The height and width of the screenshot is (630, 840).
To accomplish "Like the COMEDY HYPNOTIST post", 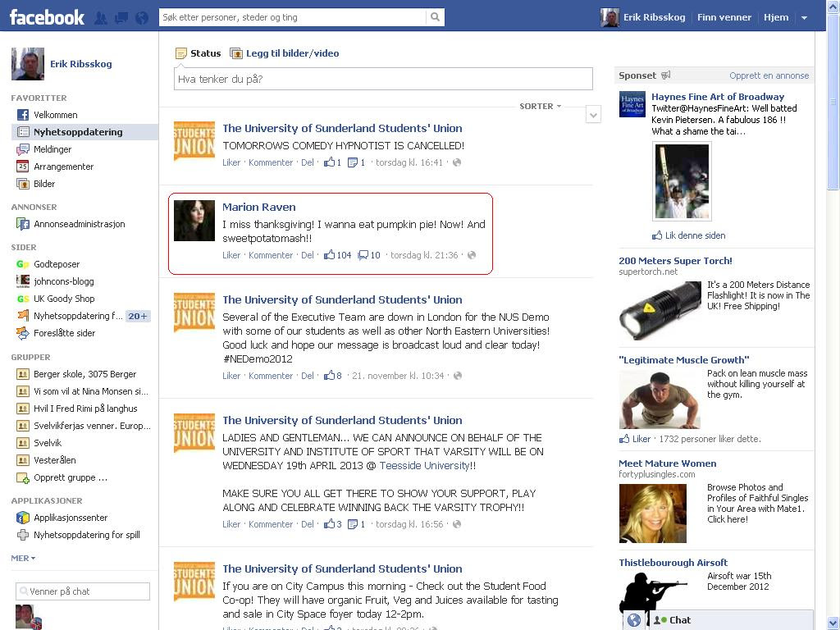I will tap(231, 162).
